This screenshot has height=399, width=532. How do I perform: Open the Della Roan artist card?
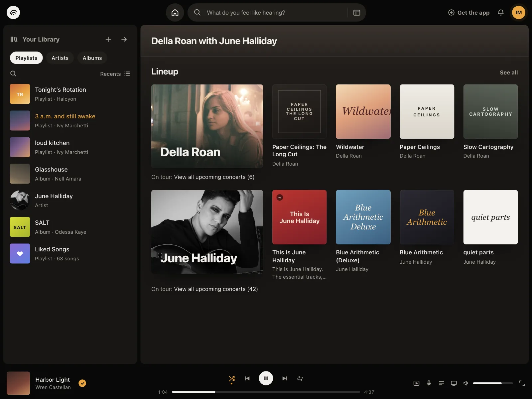[207, 126]
